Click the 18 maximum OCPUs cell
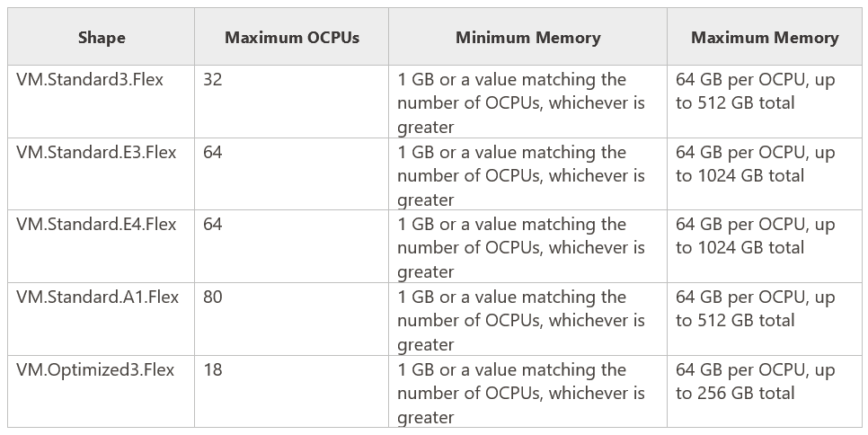Viewport: 868px width, 435px height. tap(213, 370)
